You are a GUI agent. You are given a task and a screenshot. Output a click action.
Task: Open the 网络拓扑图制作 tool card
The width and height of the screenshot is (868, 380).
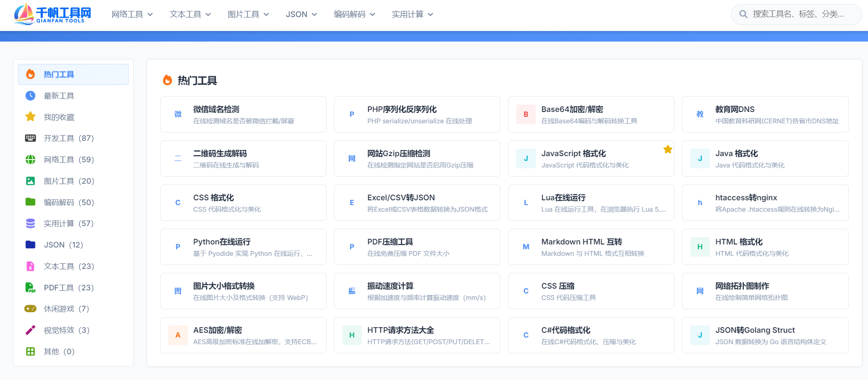coord(765,291)
